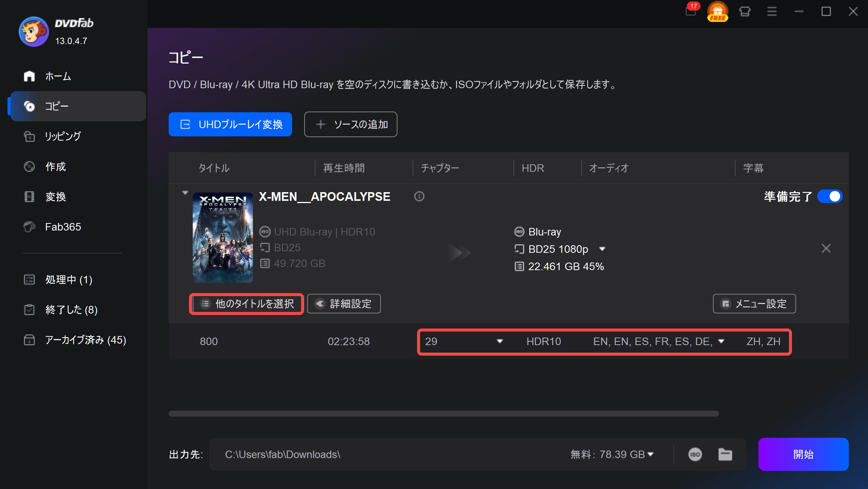Go to ホーム in the sidebar
Screen dimensions: 868x489
click(x=78, y=76)
